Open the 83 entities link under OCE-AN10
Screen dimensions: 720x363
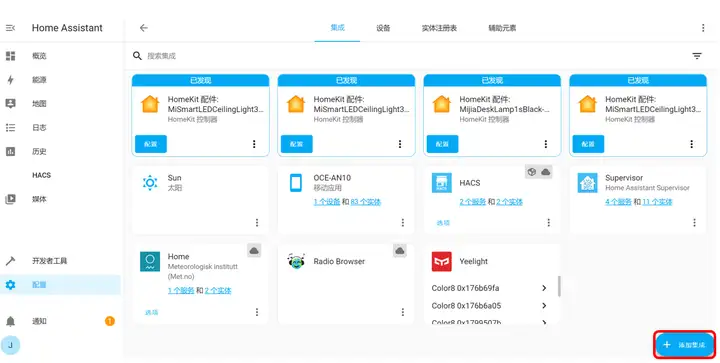pyautogui.click(x=366, y=201)
